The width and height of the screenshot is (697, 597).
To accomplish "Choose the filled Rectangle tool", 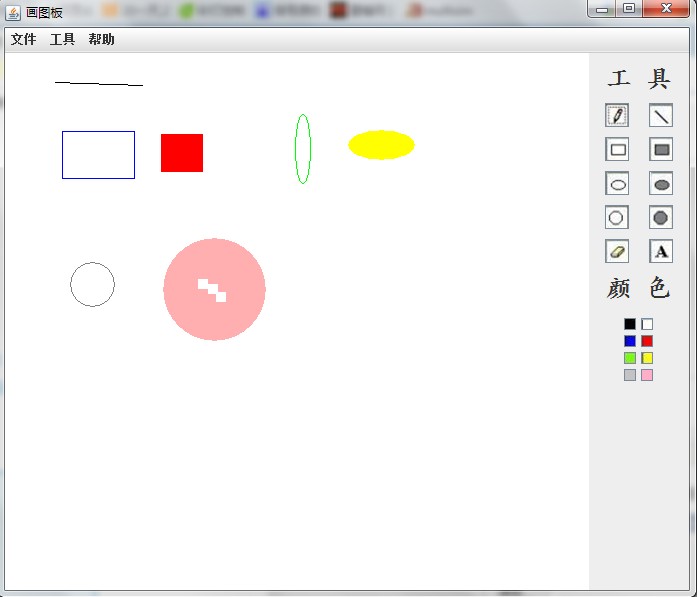I will (x=661, y=149).
